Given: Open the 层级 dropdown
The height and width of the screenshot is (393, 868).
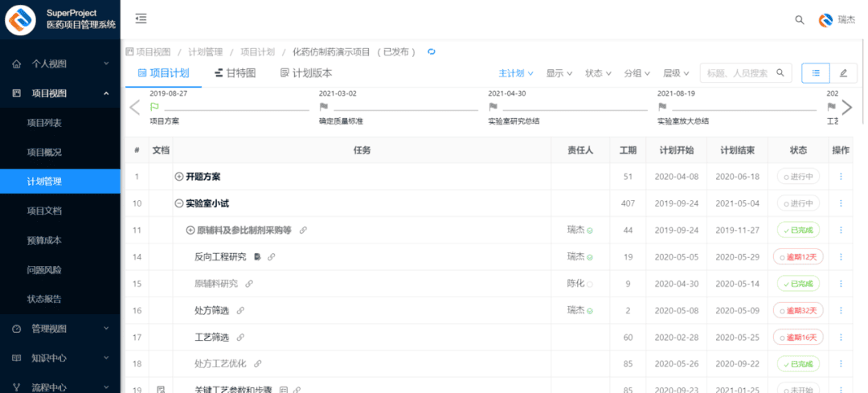Looking at the screenshot, I should tap(676, 73).
